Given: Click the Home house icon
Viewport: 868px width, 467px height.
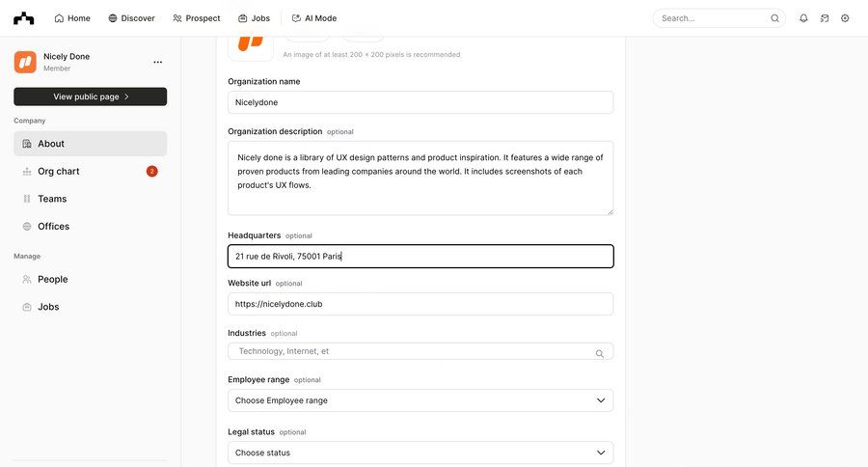Looking at the screenshot, I should [59, 18].
